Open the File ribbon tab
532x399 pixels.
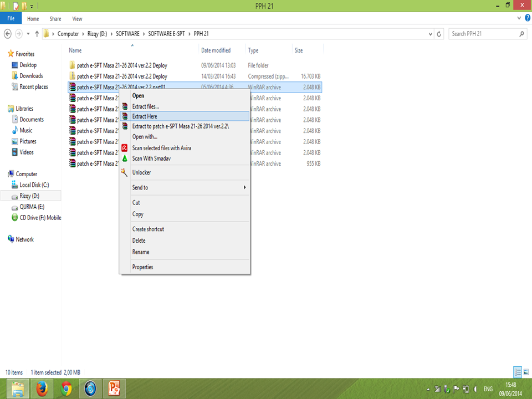[x=11, y=18]
